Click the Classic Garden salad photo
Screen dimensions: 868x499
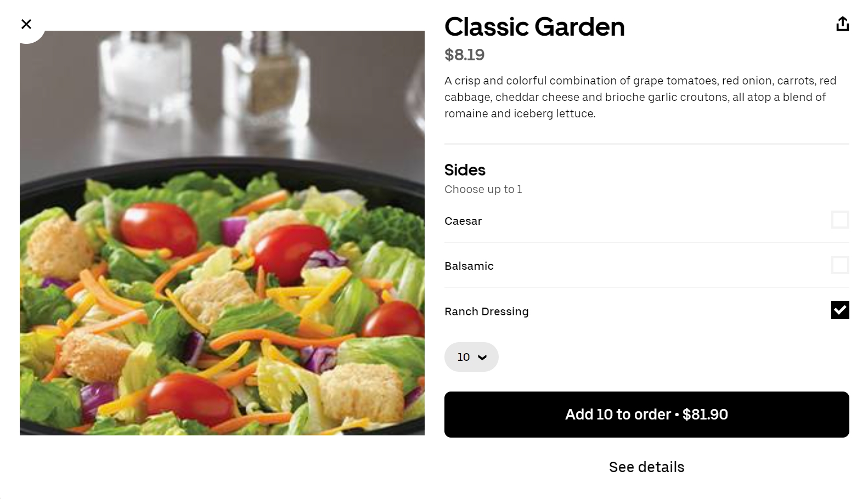[x=222, y=233]
